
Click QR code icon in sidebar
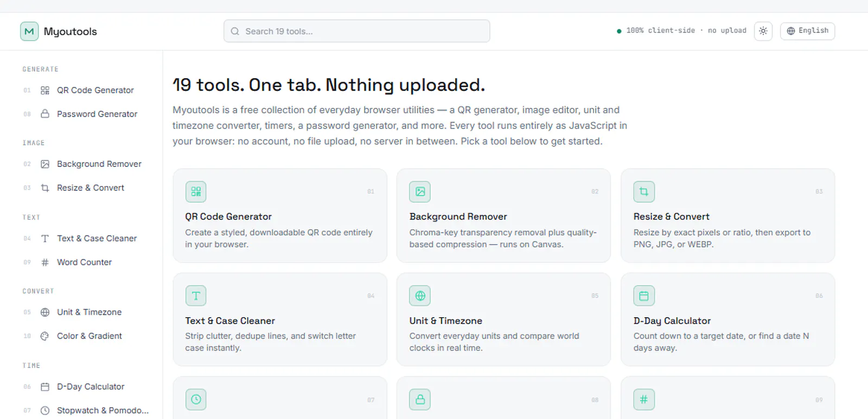coord(45,91)
